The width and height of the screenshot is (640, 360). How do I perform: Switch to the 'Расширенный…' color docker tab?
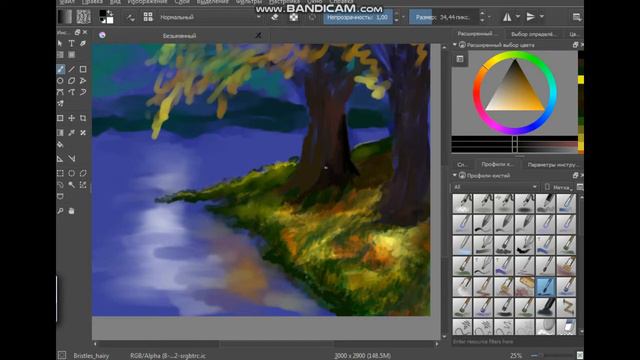point(476,33)
